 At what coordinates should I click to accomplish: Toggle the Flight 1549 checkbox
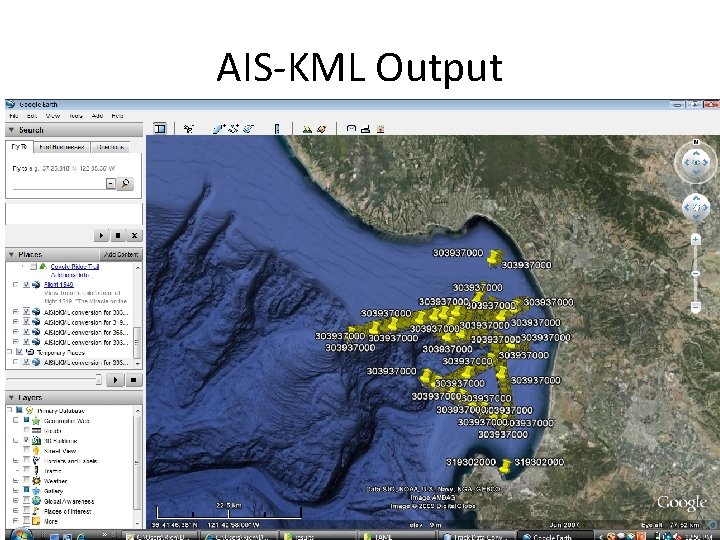pos(26,285)
